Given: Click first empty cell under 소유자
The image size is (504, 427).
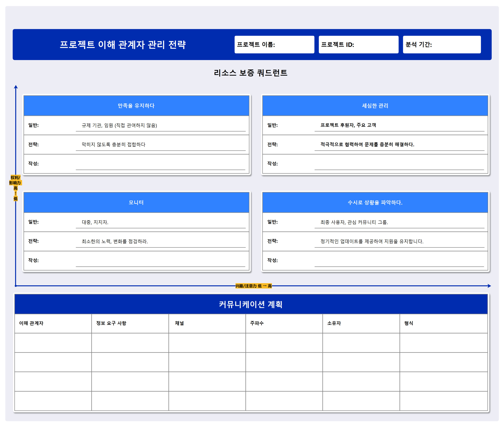Looking at the screenshot, I should (361, 343).
